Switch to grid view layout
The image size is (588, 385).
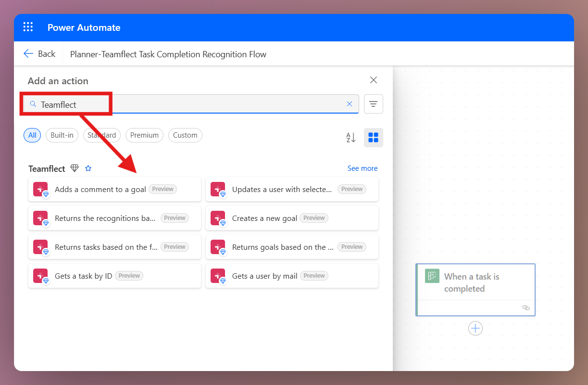[374, 138]
